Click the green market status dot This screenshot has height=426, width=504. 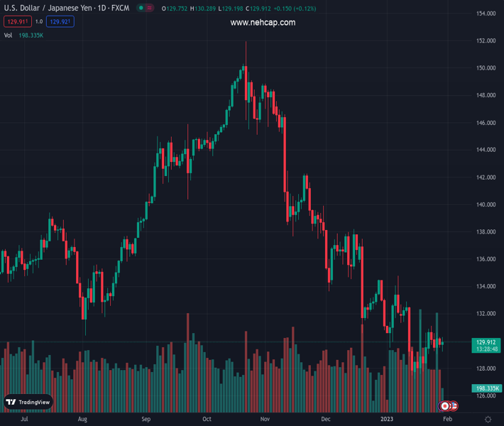pyautogui.click(x=142, y=9)
